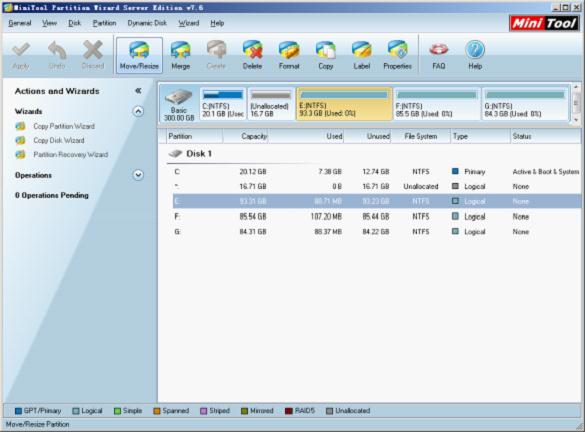Launch Copy Disk Wizard link
585x432 pixels.
tap(59, 140)
